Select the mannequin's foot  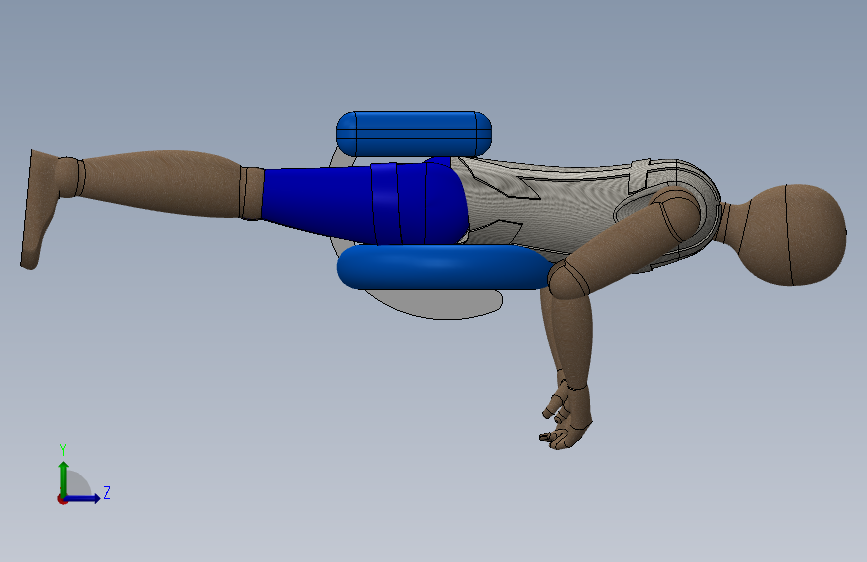click(x=39, y=210)
